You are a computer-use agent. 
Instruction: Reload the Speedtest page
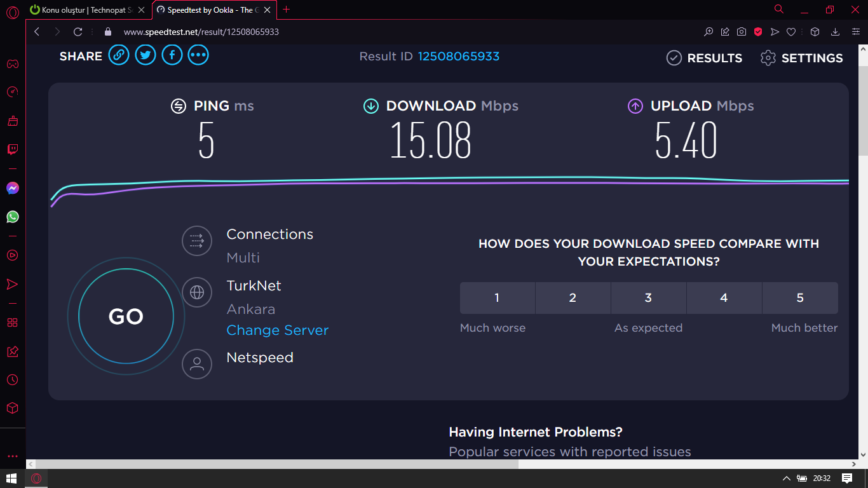78,32
